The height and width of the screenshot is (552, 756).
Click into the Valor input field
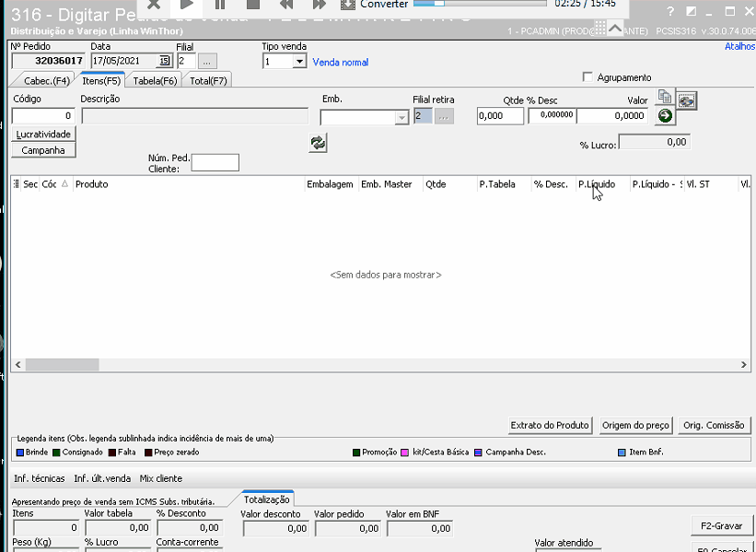[612, 116]
